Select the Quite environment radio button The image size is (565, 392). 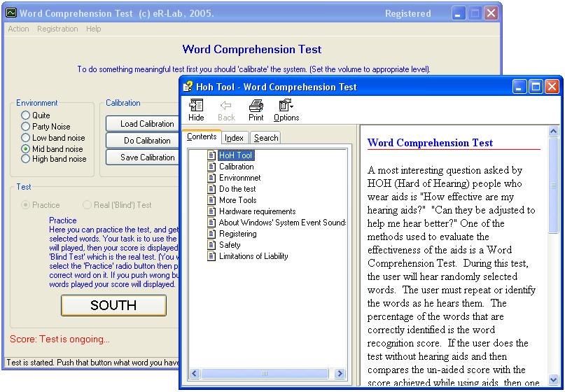[25, 115]
